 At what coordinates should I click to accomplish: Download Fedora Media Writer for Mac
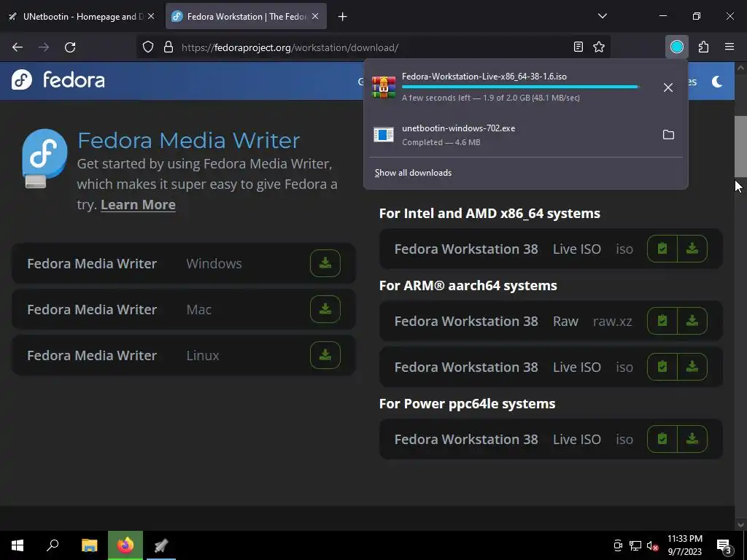(325, 309)
